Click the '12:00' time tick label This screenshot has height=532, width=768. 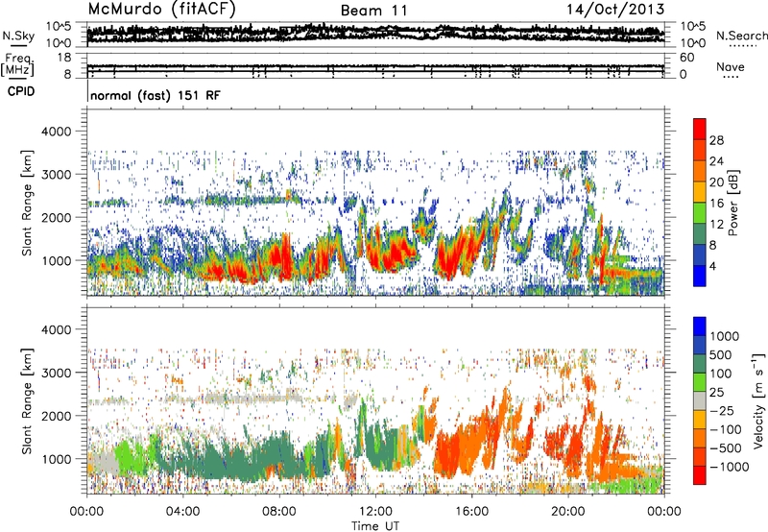(x=375, y=512)
